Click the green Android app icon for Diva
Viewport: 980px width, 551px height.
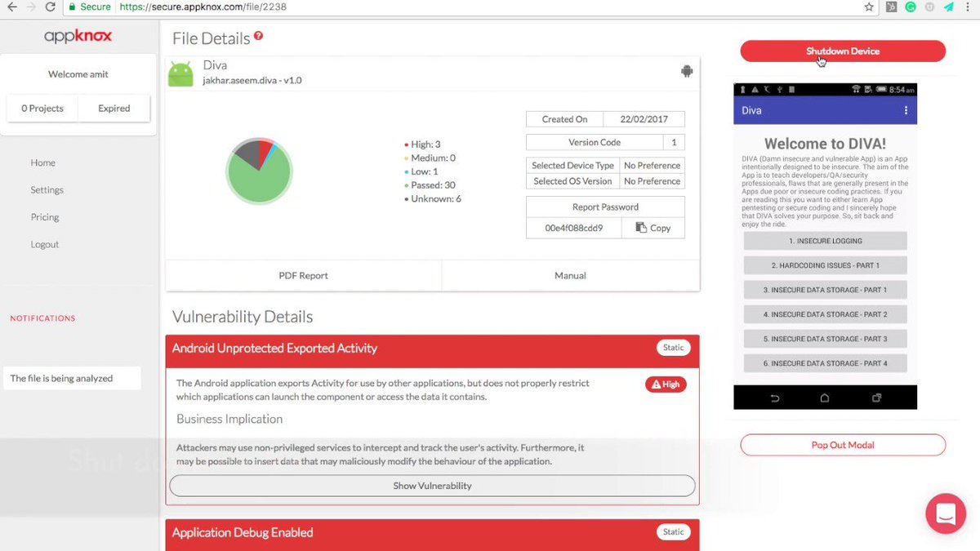click(x=180, y=73)
